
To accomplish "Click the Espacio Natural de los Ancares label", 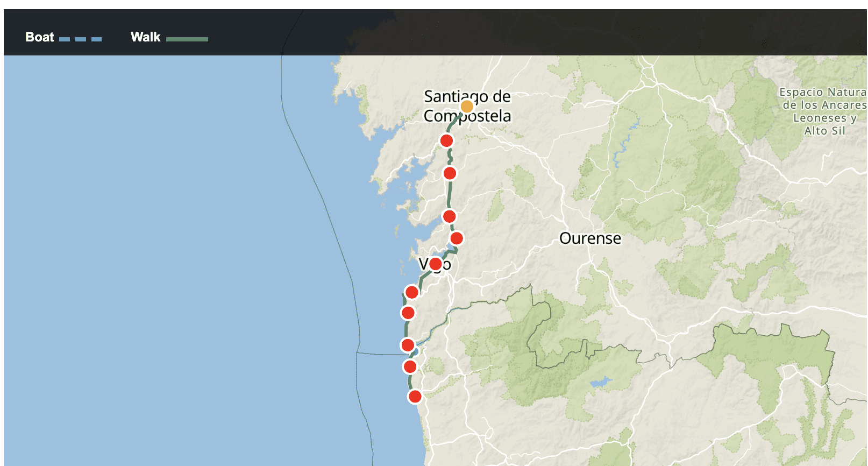I will tap(824, 111).
